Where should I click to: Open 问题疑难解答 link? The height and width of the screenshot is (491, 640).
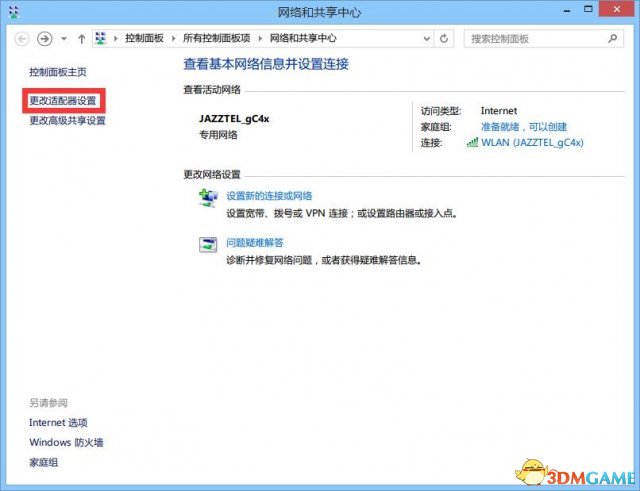point(255,243)
